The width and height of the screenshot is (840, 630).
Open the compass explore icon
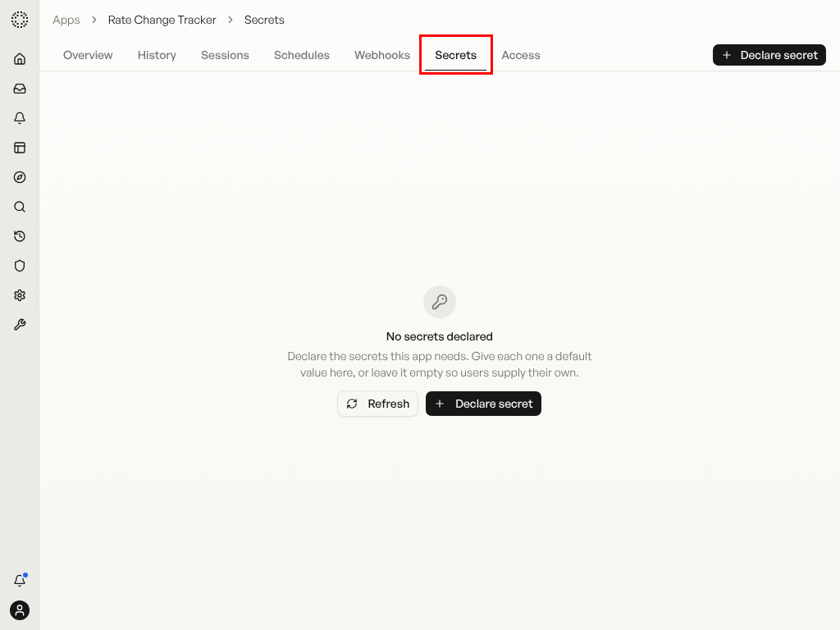pos(20,177)
